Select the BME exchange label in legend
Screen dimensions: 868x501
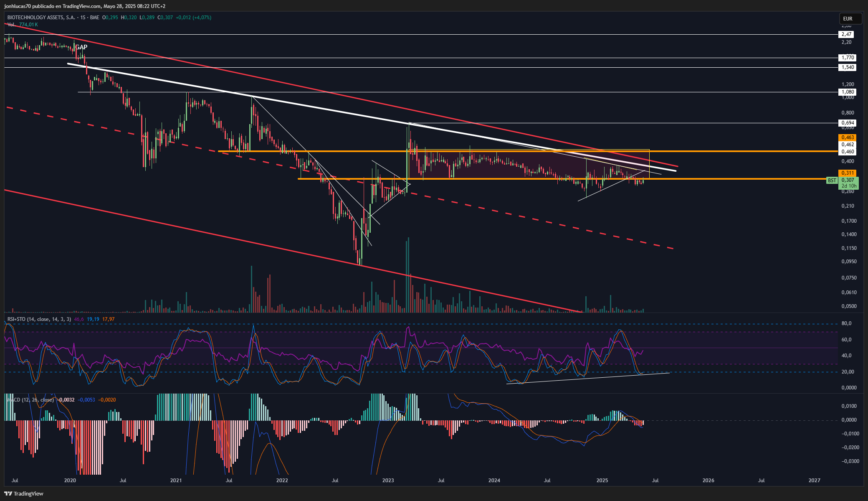pyautogui.click(x=94, y=18)
